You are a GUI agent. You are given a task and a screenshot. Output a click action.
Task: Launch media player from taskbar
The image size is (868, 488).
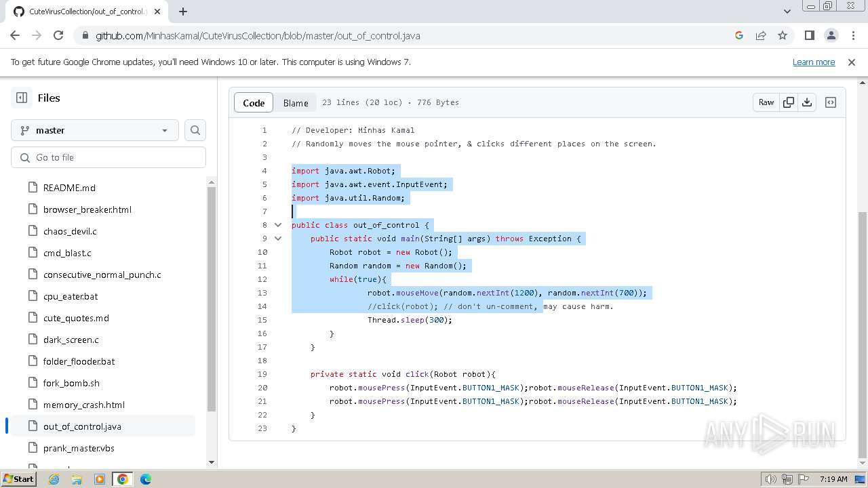coord(100,479)
